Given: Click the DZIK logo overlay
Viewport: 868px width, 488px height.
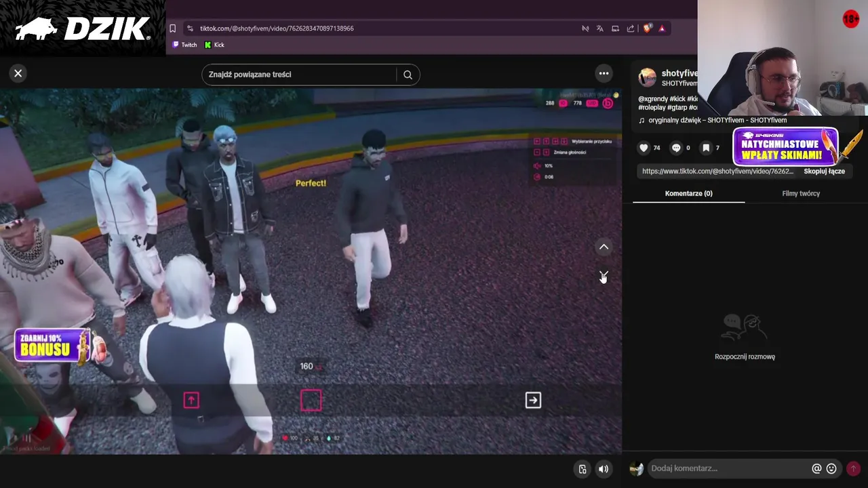Looking at the screenshot, I should pyautogui.click(x=83, y=29).
